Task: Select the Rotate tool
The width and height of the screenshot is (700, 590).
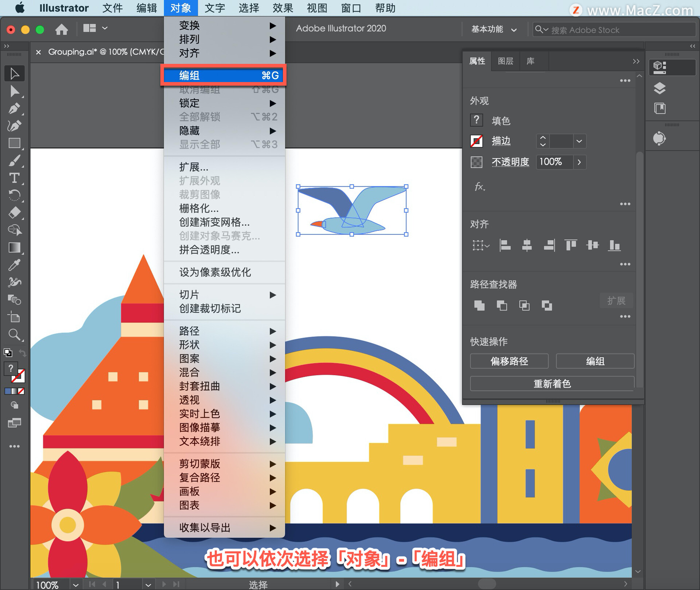Action: tap(14, 195)
